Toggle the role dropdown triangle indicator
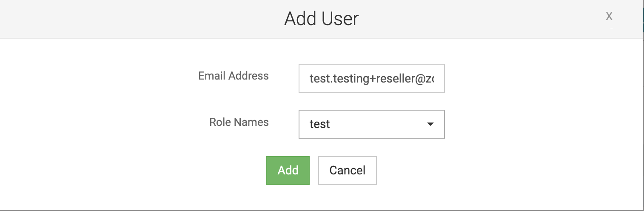 430,124
